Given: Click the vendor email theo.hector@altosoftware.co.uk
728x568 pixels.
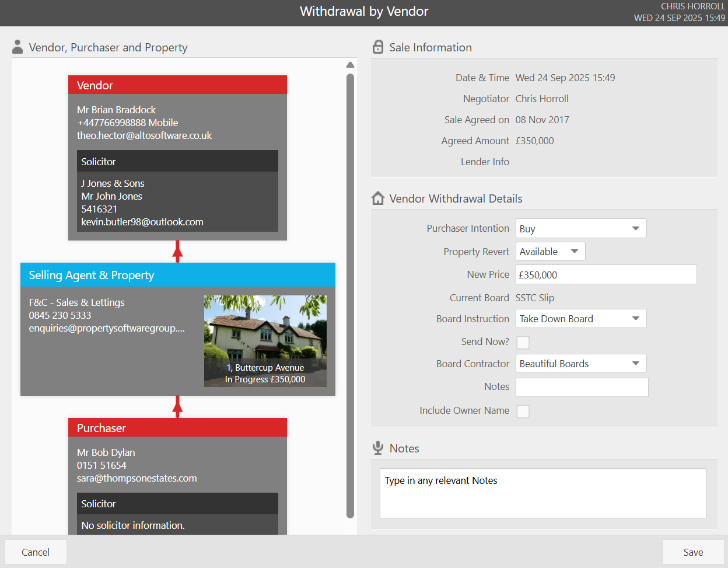Looking at the screenshot, I should click(x=144, y=135).
